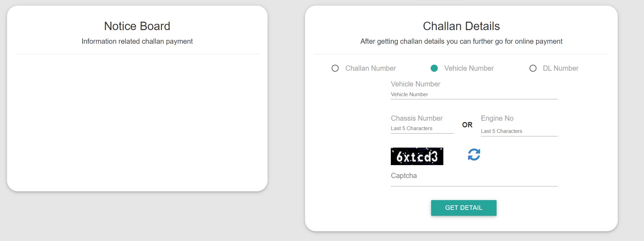The image size is (644, 241).
Task: Click the captcha image showing 6xtcd3
Action: point(417,156)
